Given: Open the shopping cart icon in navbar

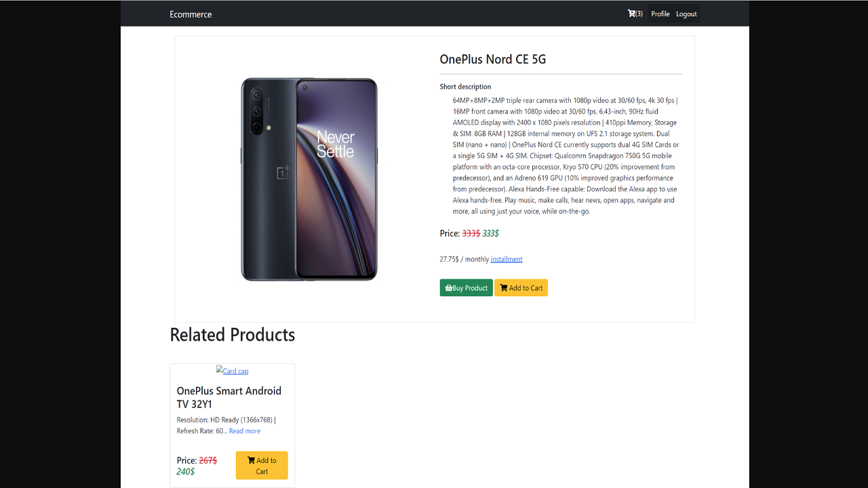Looking at the screenshot, I should pos(631,14).
